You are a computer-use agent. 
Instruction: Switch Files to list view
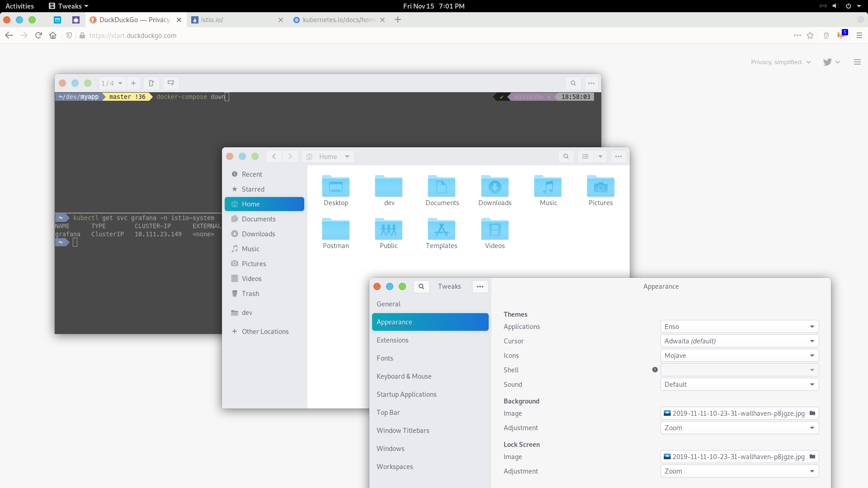coord(585,156)
